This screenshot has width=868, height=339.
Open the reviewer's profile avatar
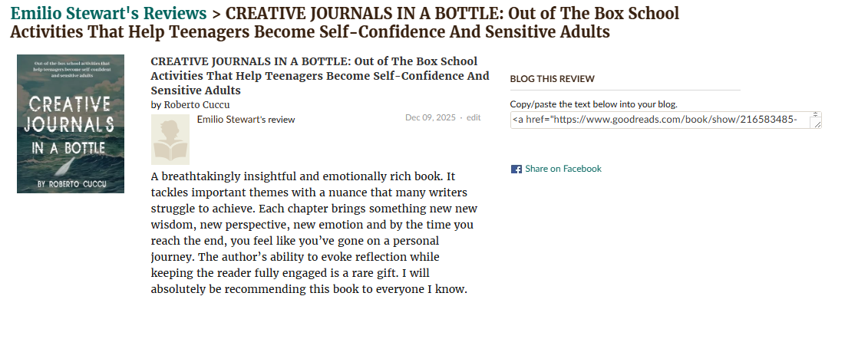tap(170, 140)
